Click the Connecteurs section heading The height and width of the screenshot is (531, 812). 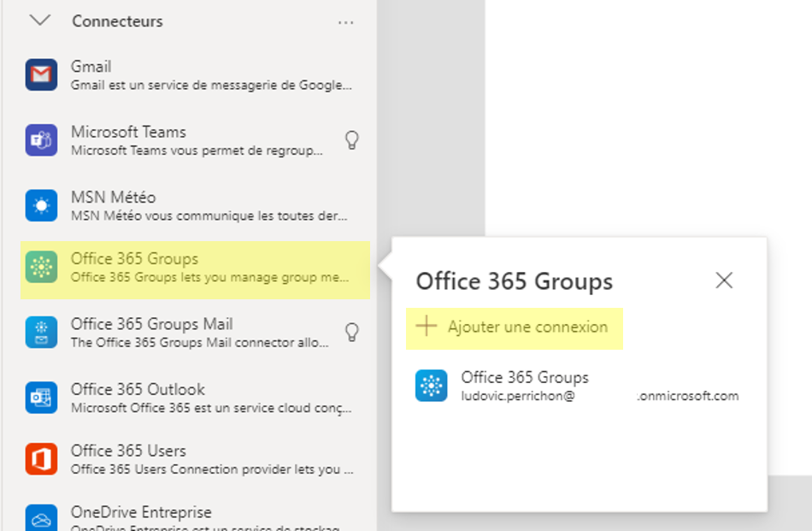pyautogui.click(x=118, y=21)
